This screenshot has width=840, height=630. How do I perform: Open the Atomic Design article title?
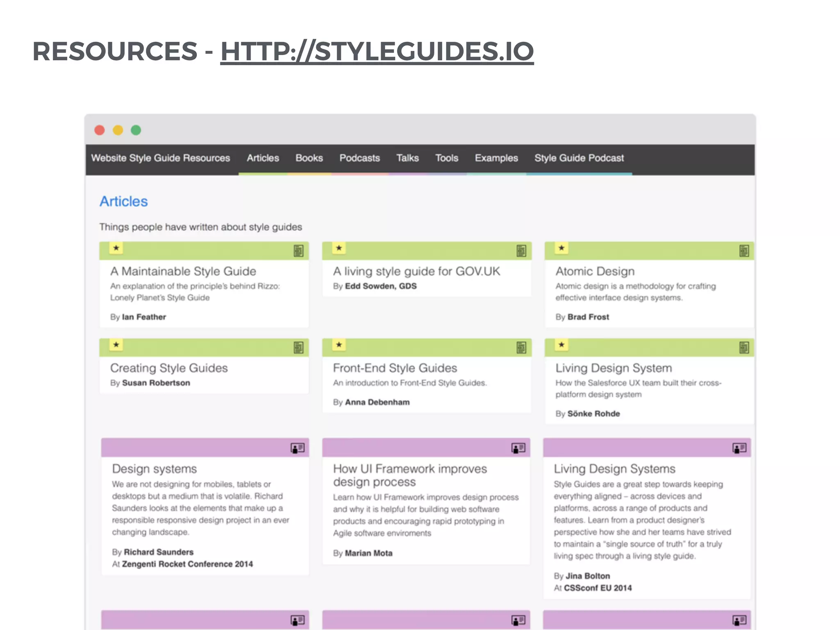coord(595,272)
